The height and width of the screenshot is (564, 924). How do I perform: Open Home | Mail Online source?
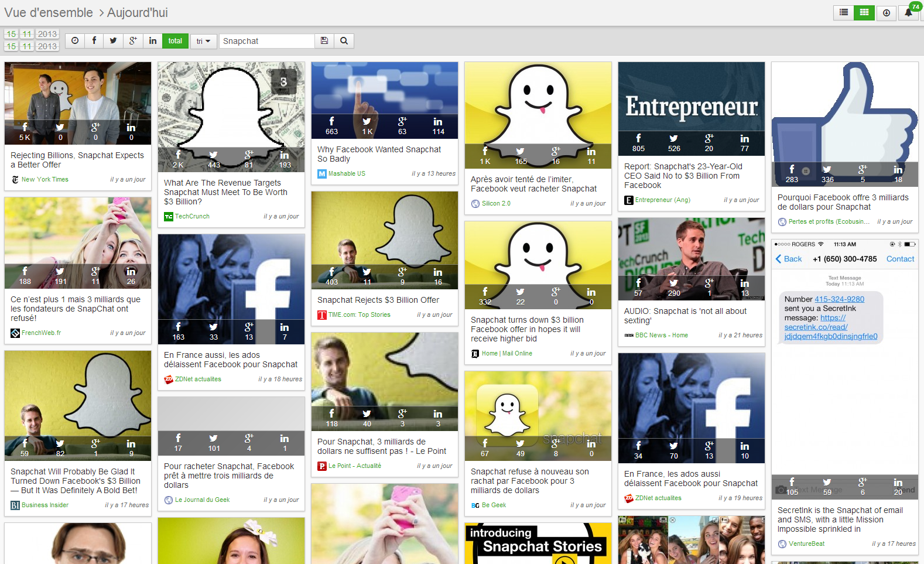(x=507, y=353)
